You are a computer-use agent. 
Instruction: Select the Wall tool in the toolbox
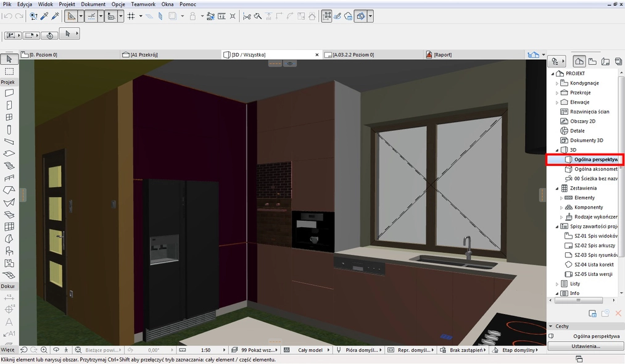pyautogui.click(x=9, y=93)
